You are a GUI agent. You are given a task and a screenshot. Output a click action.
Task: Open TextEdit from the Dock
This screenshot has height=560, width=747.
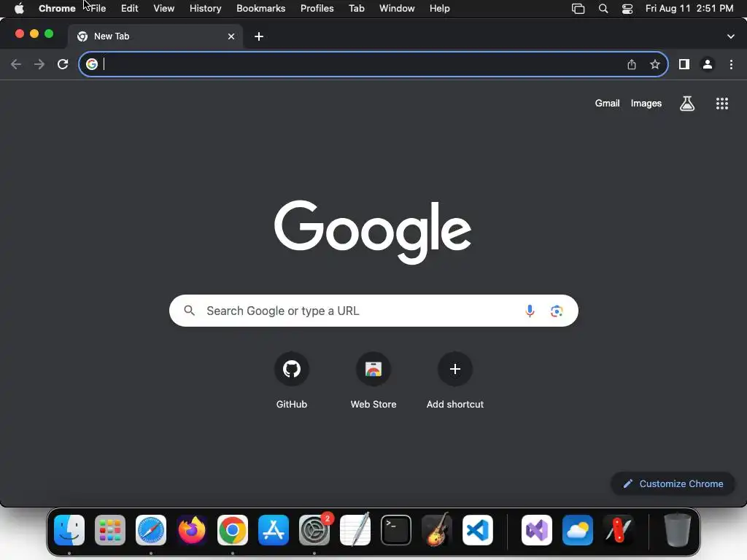355,530
